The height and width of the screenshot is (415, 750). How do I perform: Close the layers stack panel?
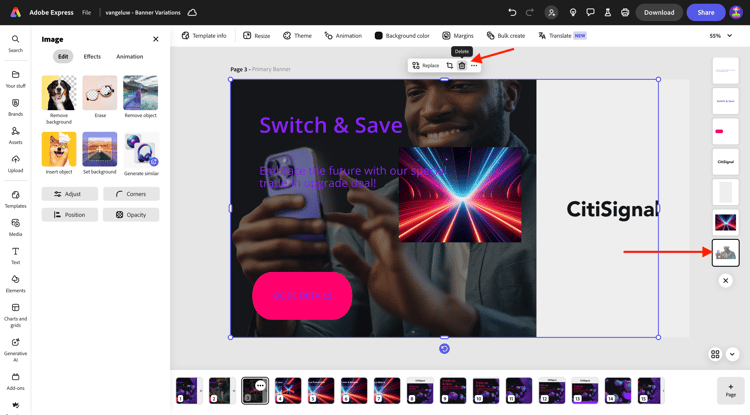pyautogui.click(x=726, y=281)
